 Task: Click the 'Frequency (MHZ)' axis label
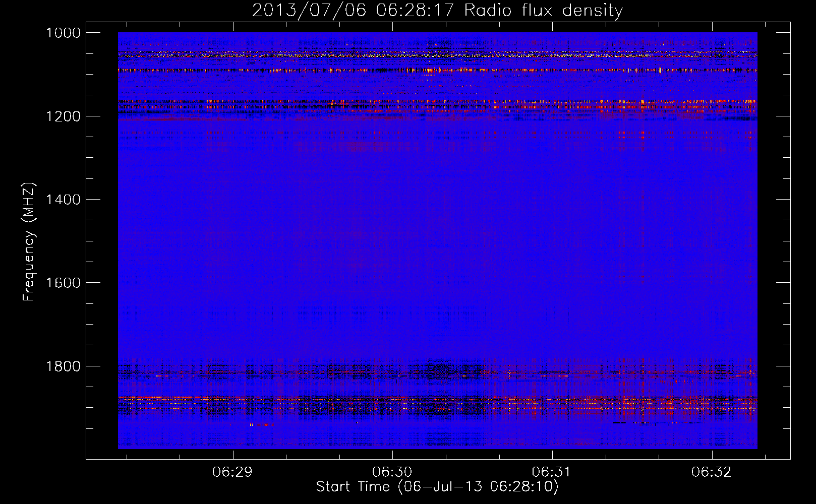(29, 242)
